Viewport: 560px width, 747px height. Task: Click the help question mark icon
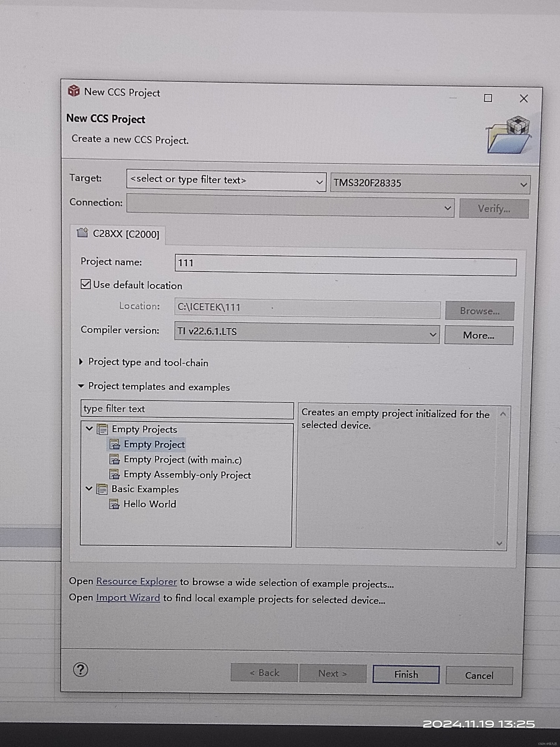point(80,670)
